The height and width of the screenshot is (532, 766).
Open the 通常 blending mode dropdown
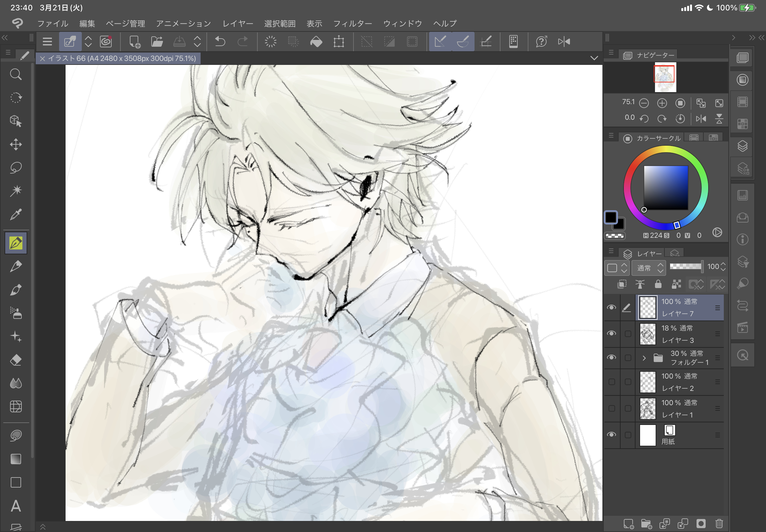click(649, 268)
